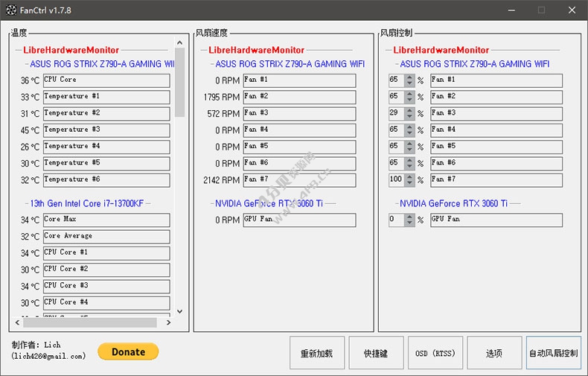Close the FanCtrl window
The image size is (588, 376).
pyautogui.click(x=572, y=10)
